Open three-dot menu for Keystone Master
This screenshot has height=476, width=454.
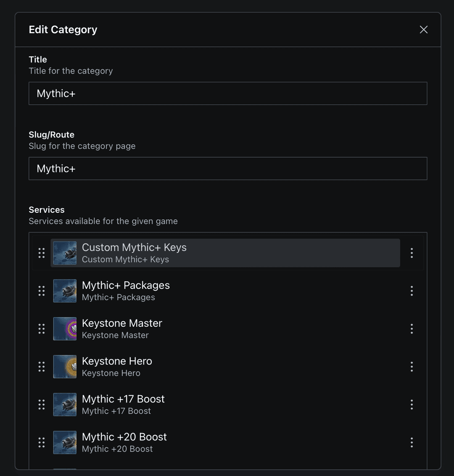(412, 328)
